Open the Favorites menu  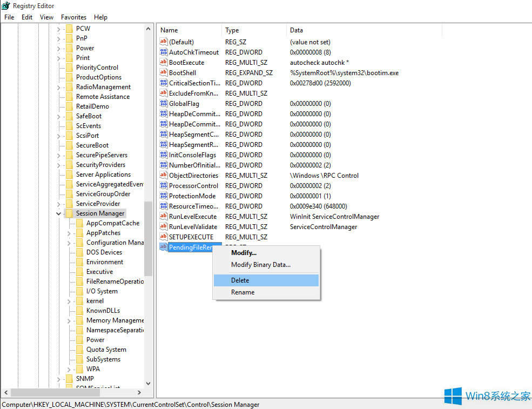pyautogui.click(x=73, y=17)
